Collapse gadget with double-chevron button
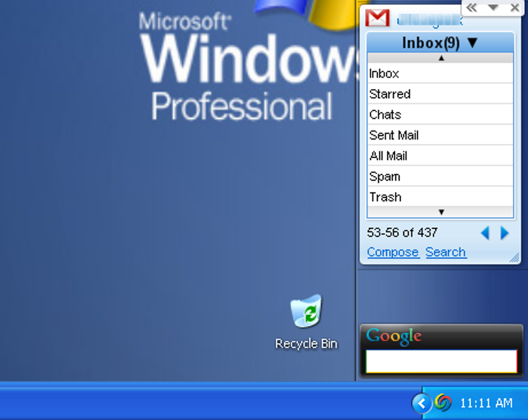This screenshot has width=528, height=420. pyautogui.click(x=472, y=7)
